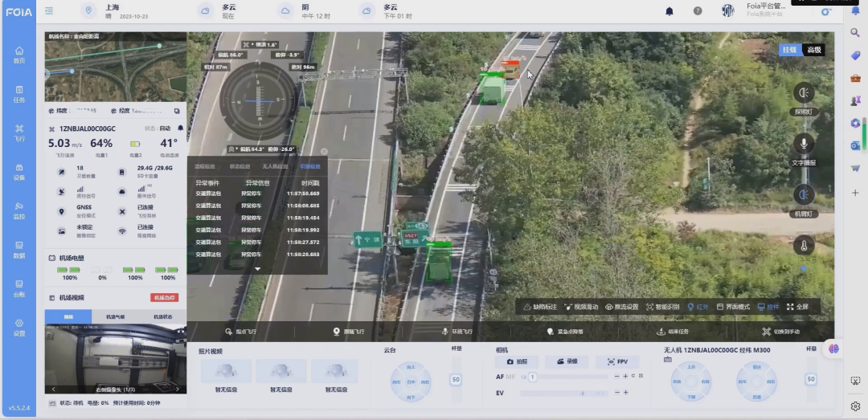Activate the 文字播报 microphone icon
Viewport: 868px width, 420px height.
pyautogui.click(x=803, y=144)
